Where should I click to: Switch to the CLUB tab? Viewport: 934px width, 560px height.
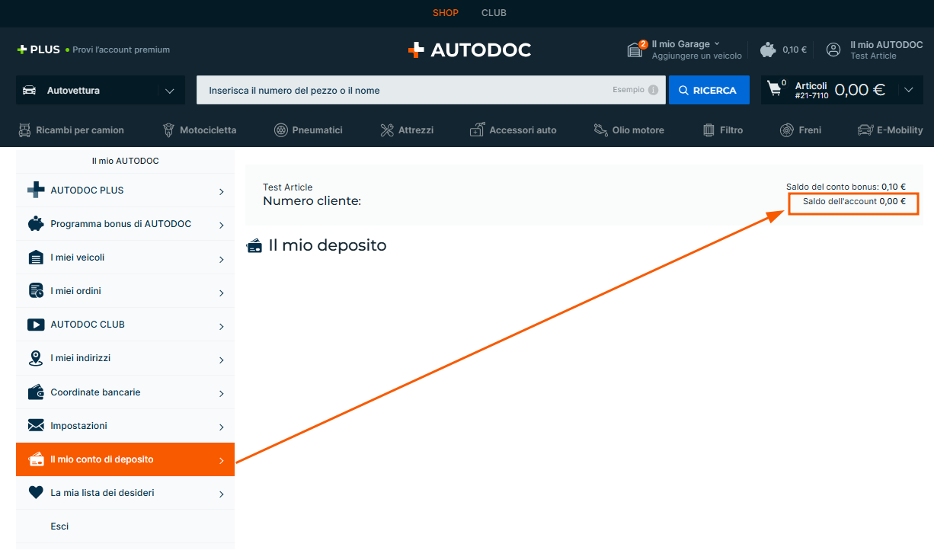click(494, 13)
